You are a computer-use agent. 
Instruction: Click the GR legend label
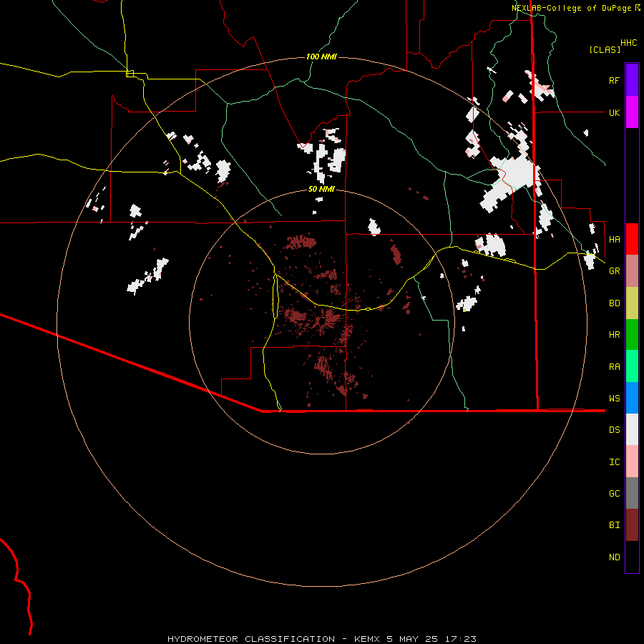(x=614, y=271)
